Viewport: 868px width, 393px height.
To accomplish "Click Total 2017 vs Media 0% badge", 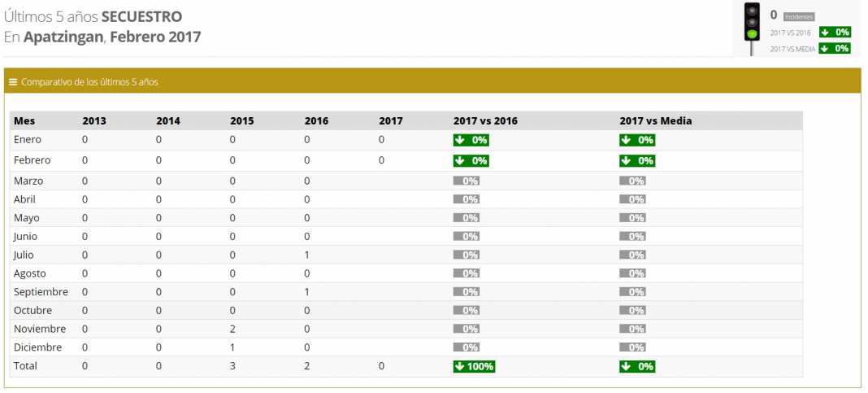I will (x=637, y=366).
